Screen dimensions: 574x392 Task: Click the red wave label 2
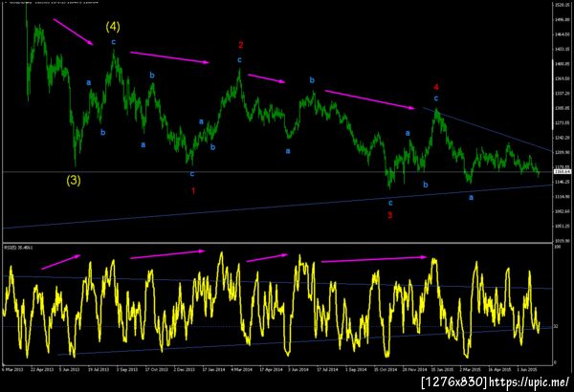(240, 45)
